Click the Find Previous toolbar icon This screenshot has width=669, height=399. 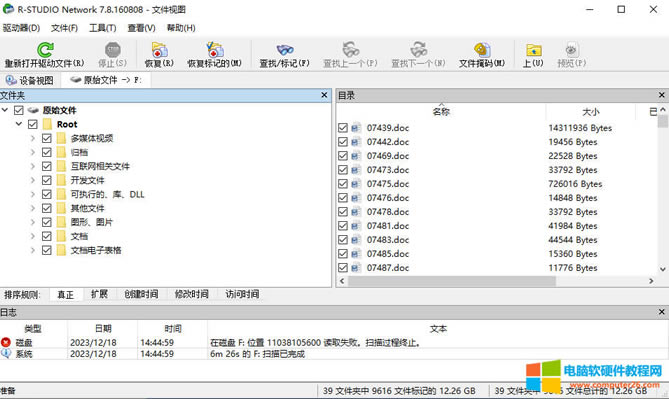tap(350, 50)
